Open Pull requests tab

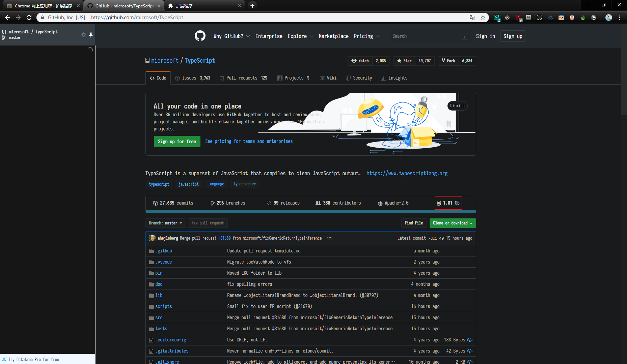[244, 78]
